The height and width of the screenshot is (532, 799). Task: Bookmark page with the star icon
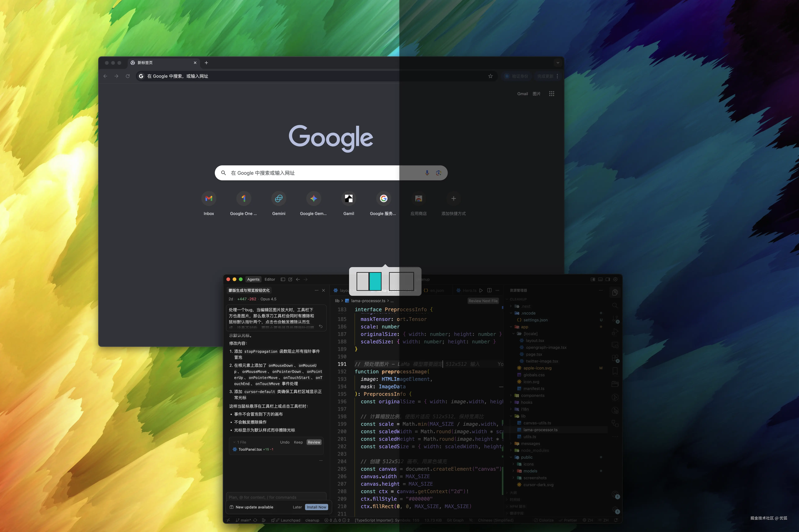click(490, 76)
